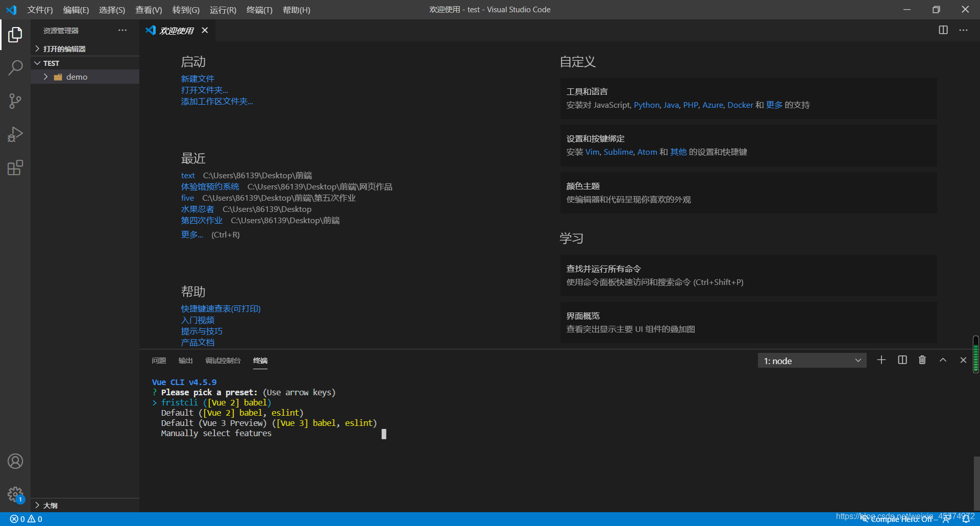980x526 pixels.
Task: Open the Run and Debug view
Action: point(15,134)
